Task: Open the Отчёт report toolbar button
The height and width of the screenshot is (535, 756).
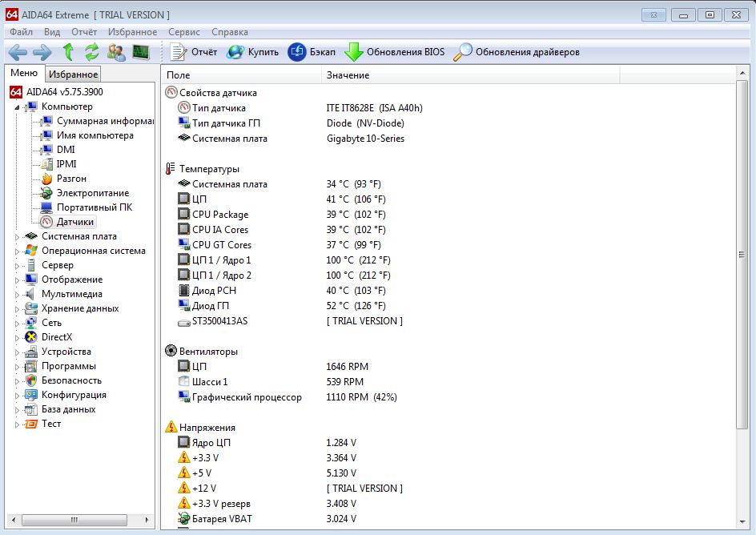Action: click(x=193, y=52)
